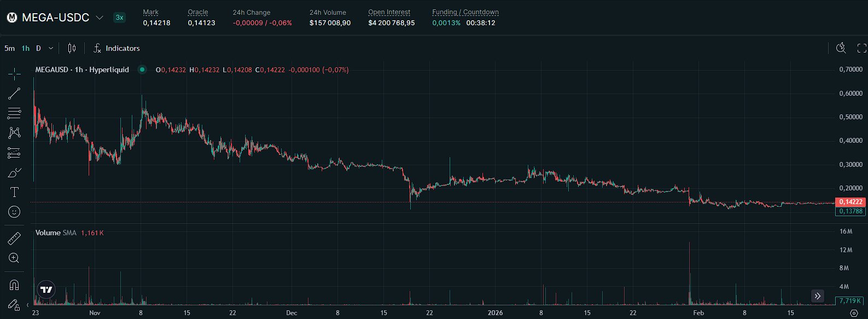
Task: Click the 24h Change value
Action: pos(262,23)
